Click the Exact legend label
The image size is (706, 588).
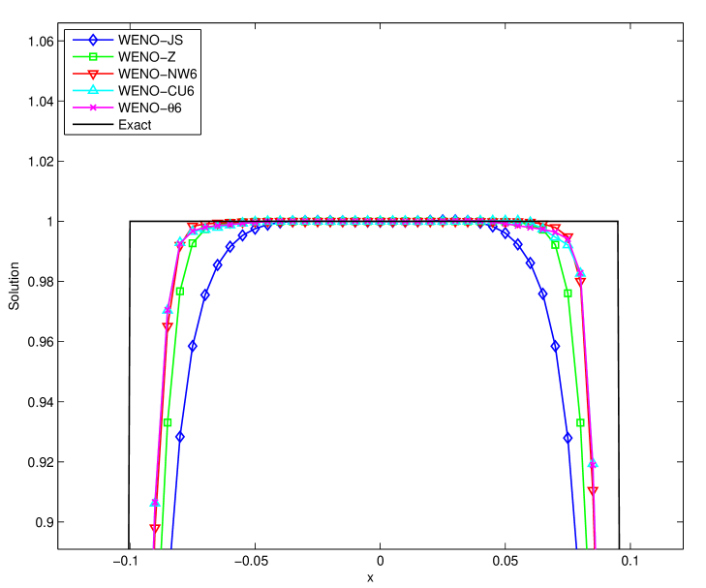point(135,125)
